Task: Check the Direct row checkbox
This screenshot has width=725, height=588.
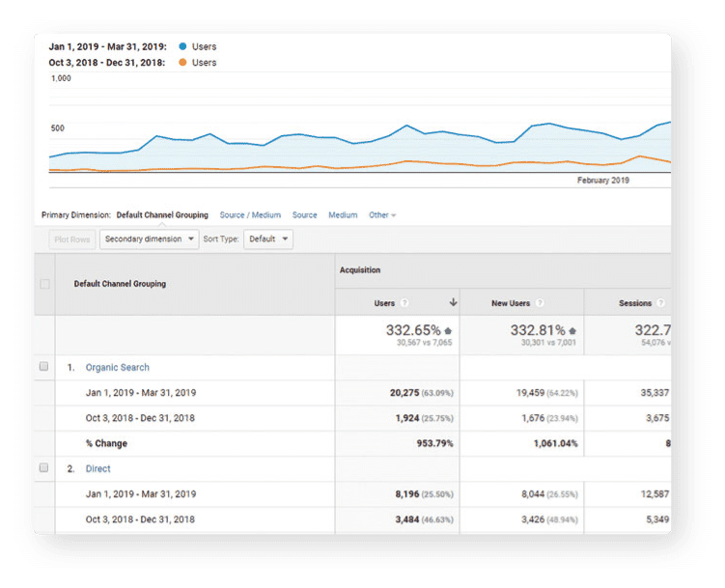Action: 44,468
